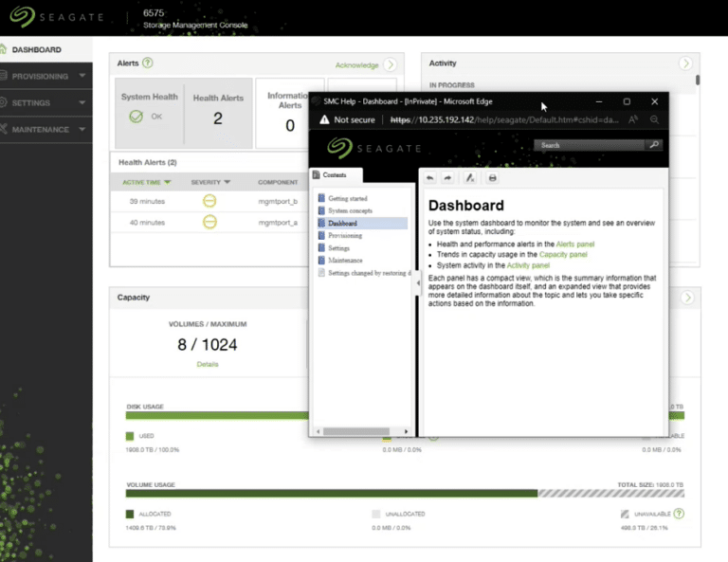The height and width of the screenshot is (562, 728).
Task: Click remove highlight icon in help toolbar
Action: coord(470,178)
